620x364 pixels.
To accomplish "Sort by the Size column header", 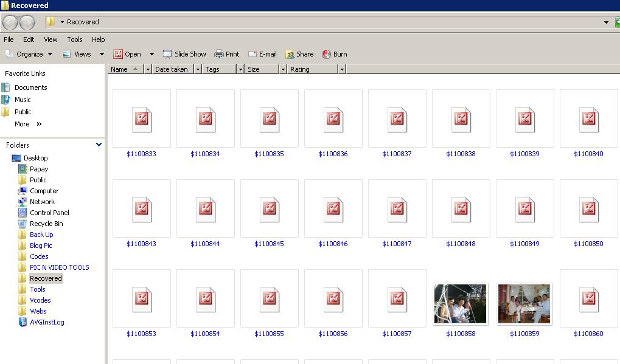I will [262, 69].
